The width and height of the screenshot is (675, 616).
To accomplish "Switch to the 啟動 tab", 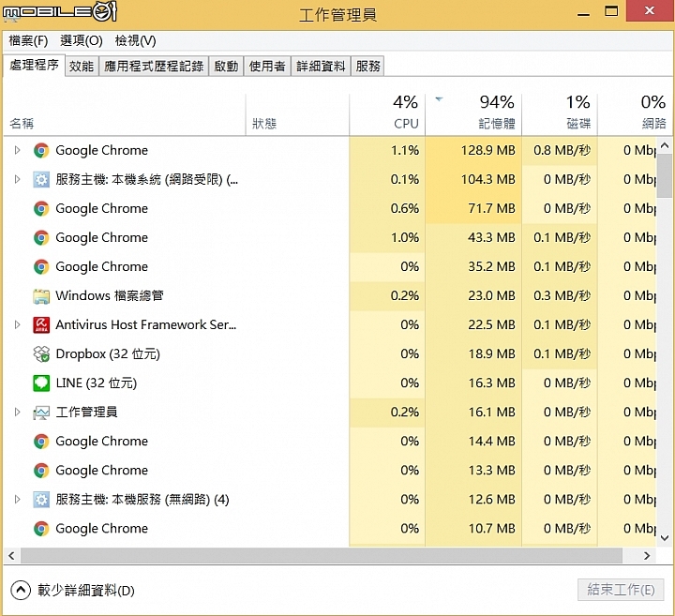I will (226, 67).
